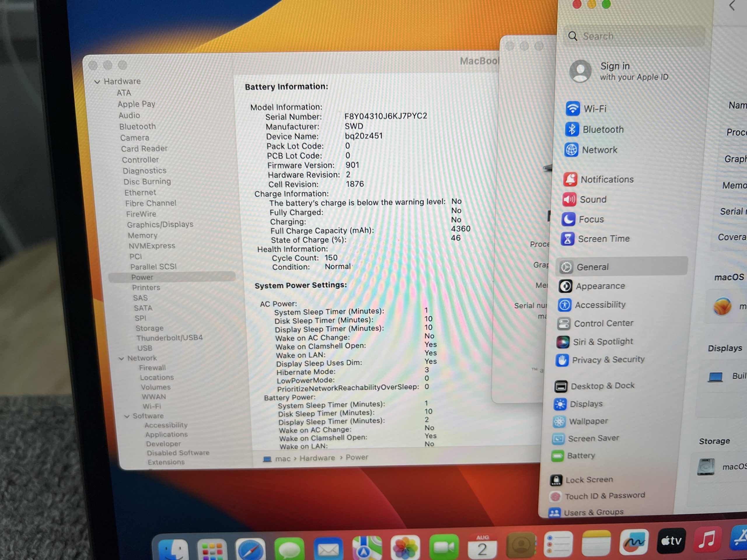This screenshot has height=560, width=747.
Task: Click the Screen Time hourglass icon
Action: click(567, 239)
